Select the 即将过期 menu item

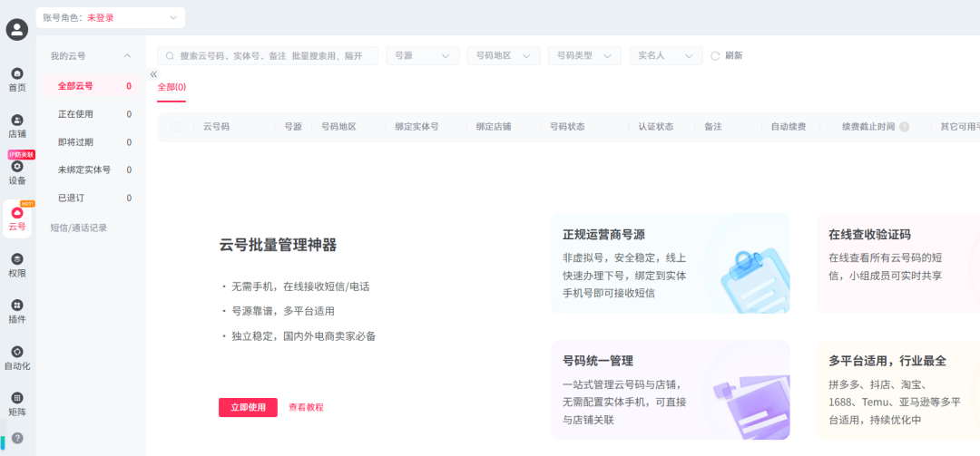(x=92, y=142)
